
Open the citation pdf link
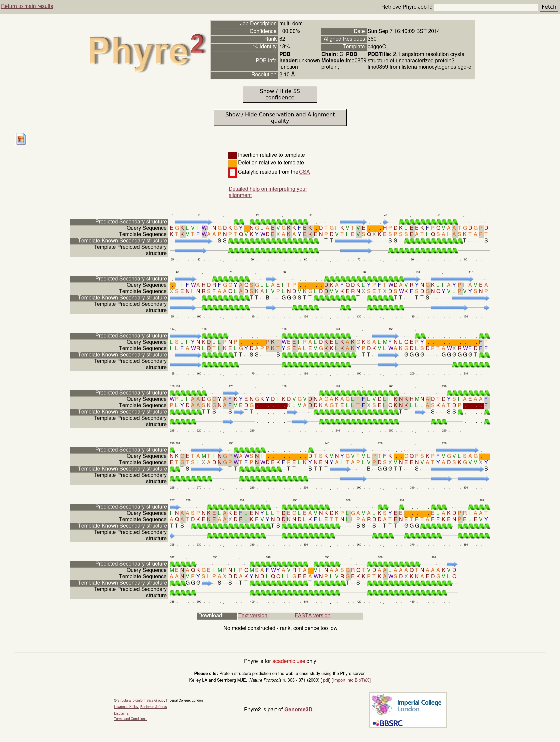pos(326,680)
